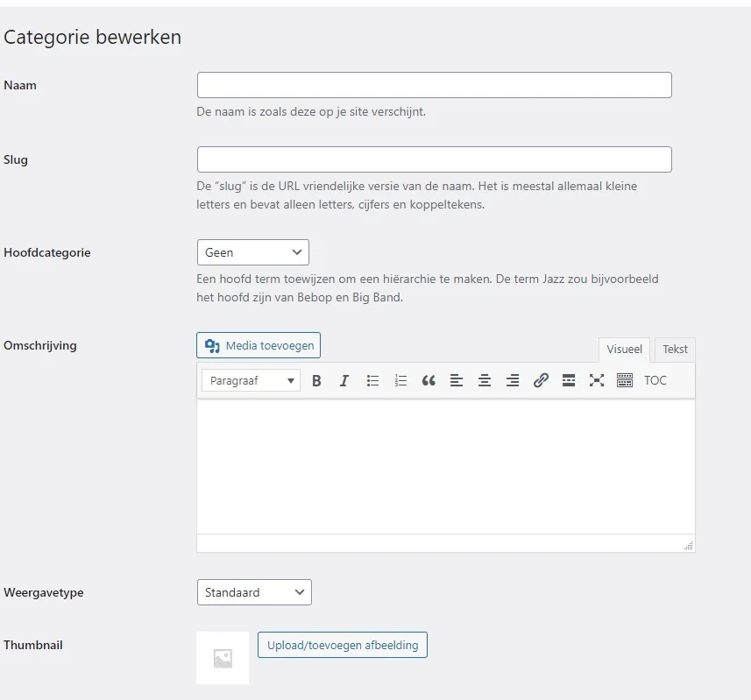Align text center
751x700 pixels.
tap(485, 380)
